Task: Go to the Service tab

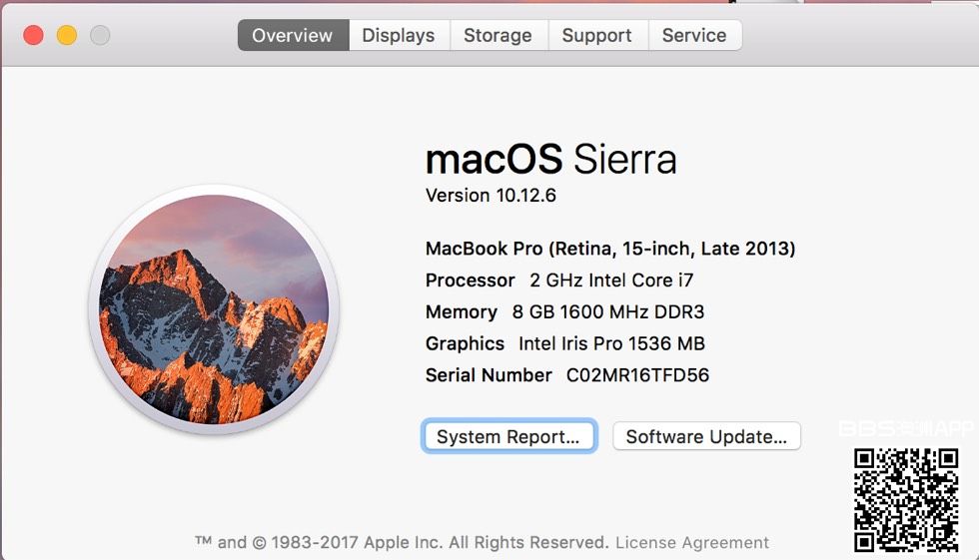Action: tap(694, 35)
